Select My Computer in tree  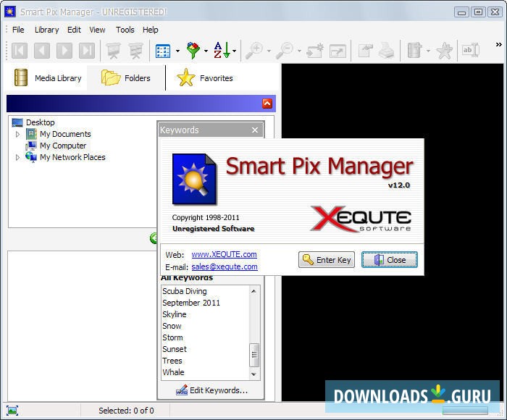[x=63, y=146]
